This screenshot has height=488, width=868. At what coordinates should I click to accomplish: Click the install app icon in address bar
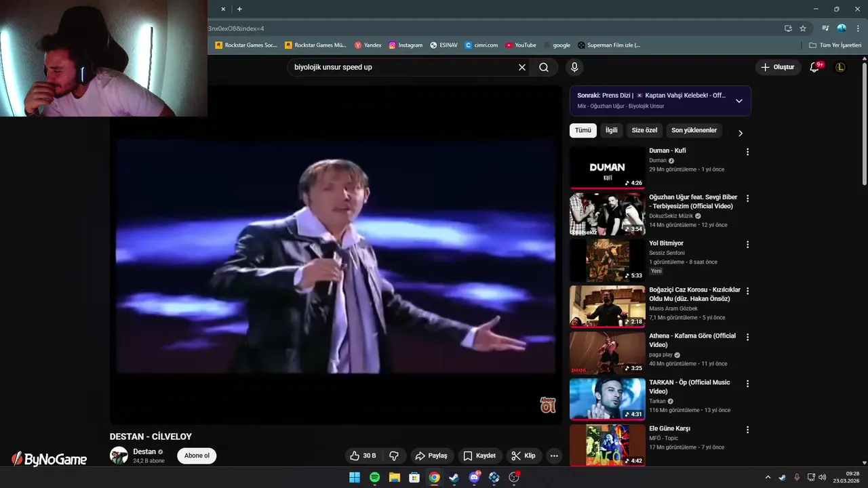tap(788, 28)
